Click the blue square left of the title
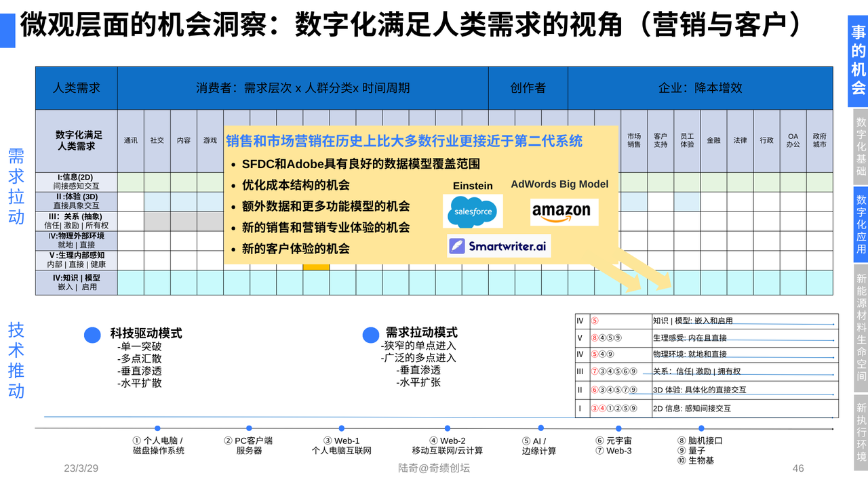Viewport: 868px width, 488px height. pos(7,30)
